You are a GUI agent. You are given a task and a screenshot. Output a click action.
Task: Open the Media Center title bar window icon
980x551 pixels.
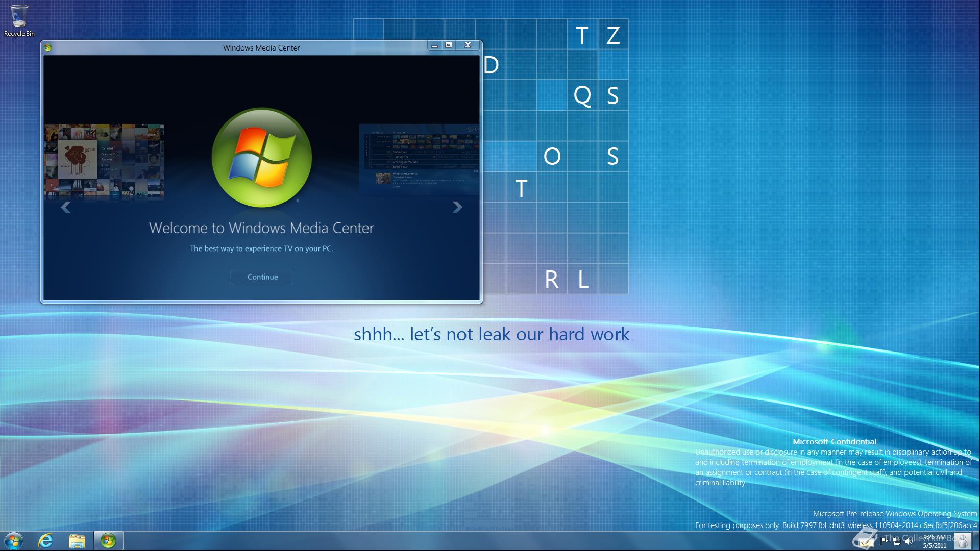coord(48,47)
